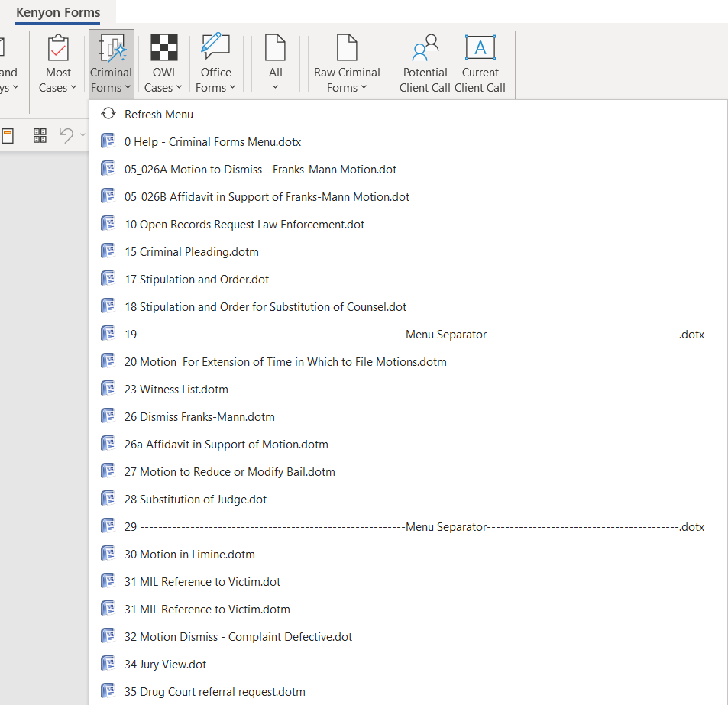Open 0 Help - Criminal Forms Menu.dotx
The width and height of the screenshot is (728, 705).
click(x=408, y=141)
